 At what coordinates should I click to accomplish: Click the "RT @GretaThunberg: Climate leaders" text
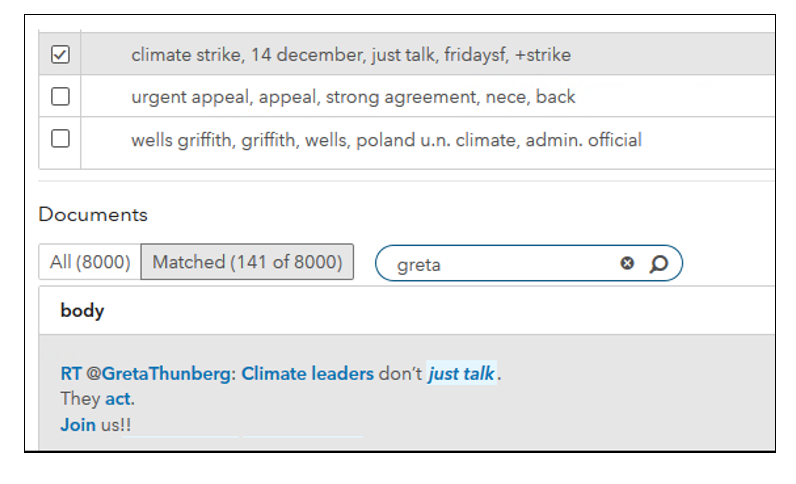point(216,375)
